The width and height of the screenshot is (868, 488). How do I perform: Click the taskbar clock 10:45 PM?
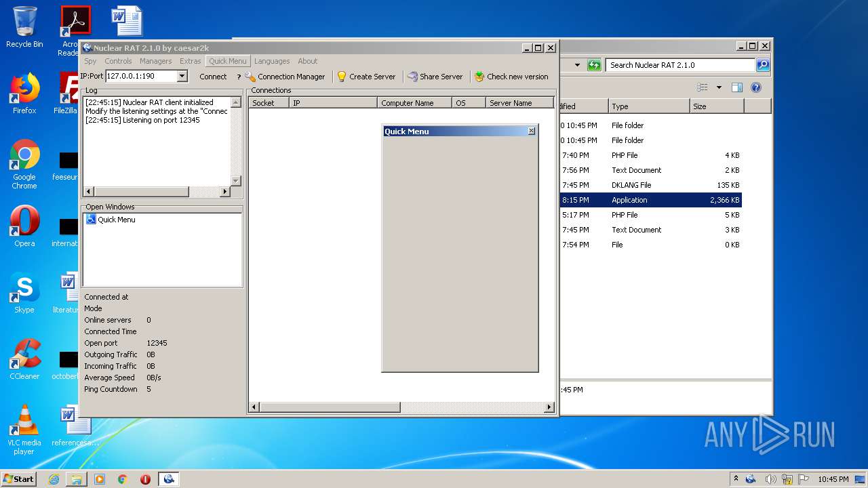pos(833,479)
